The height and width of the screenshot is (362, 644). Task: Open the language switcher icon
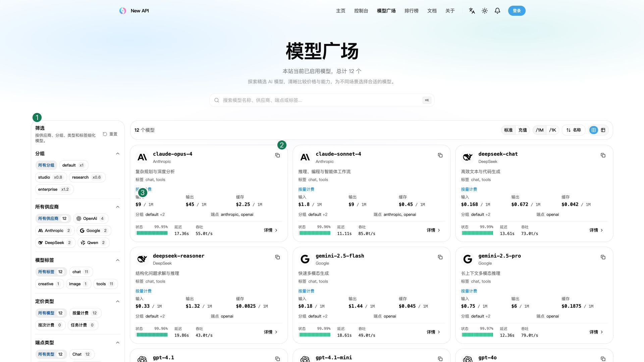point(472,11)
